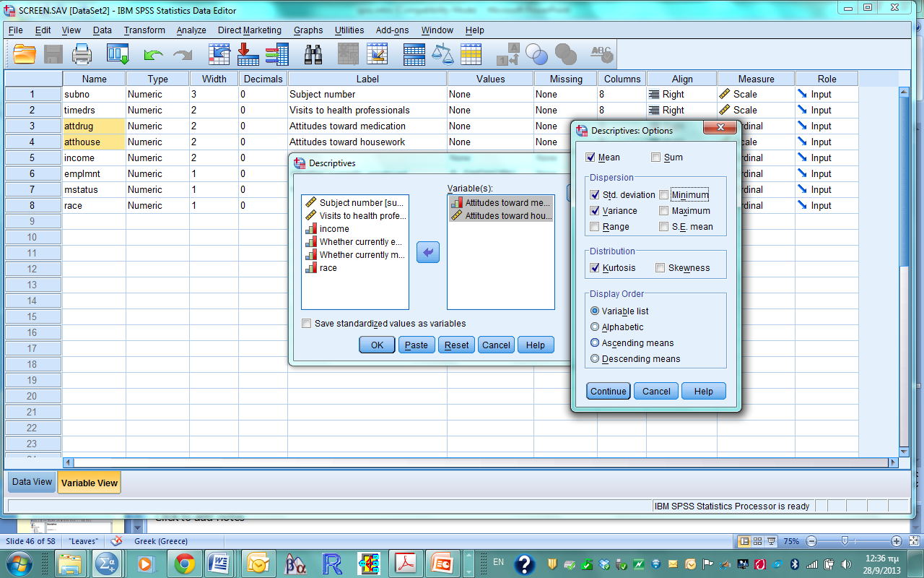Check the S.E. mean checkbox
This screenshot has height=578, width=924.
(x=664, y=227)
